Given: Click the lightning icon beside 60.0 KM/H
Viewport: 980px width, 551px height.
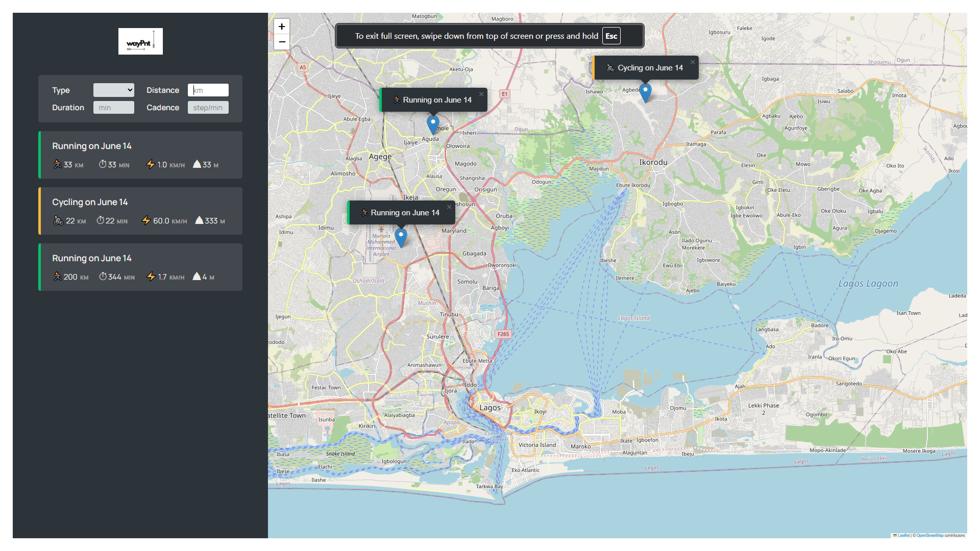Looking at the screenshot, I should pyautogui.click(x=146, y=220).
